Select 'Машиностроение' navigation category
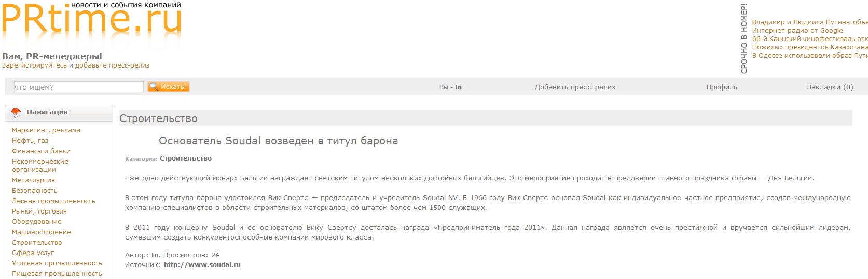The height and width of the screenshot is (279, 868). (42, 232)
